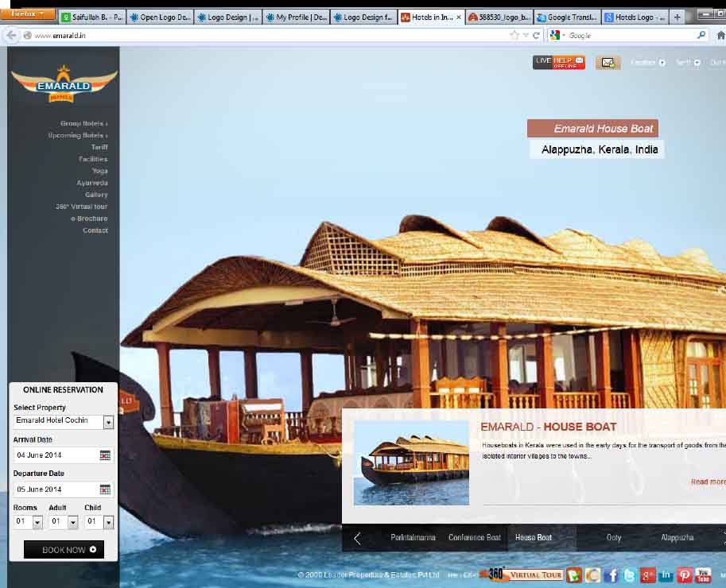Open a new tab with the plus button
The image size is (726, 588).
(677, 17)
